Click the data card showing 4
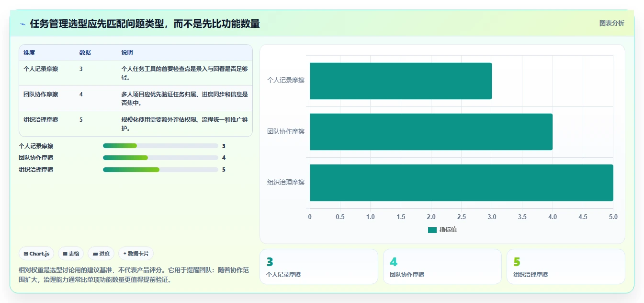Viewport: 644px width, 303px height. click(x=442, y=267)
